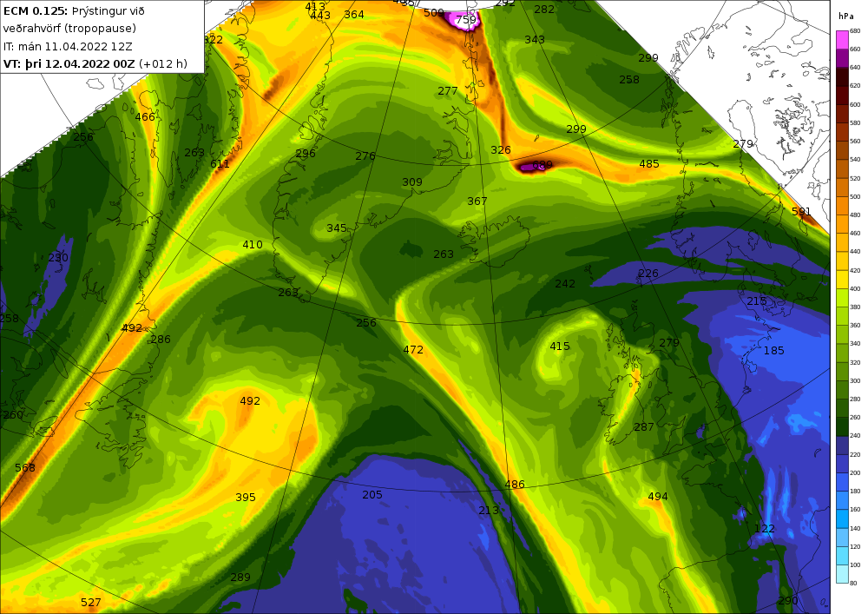The image size is (868, 614).
Task: Click the '326' map value
Action: (x=501, y=150)
